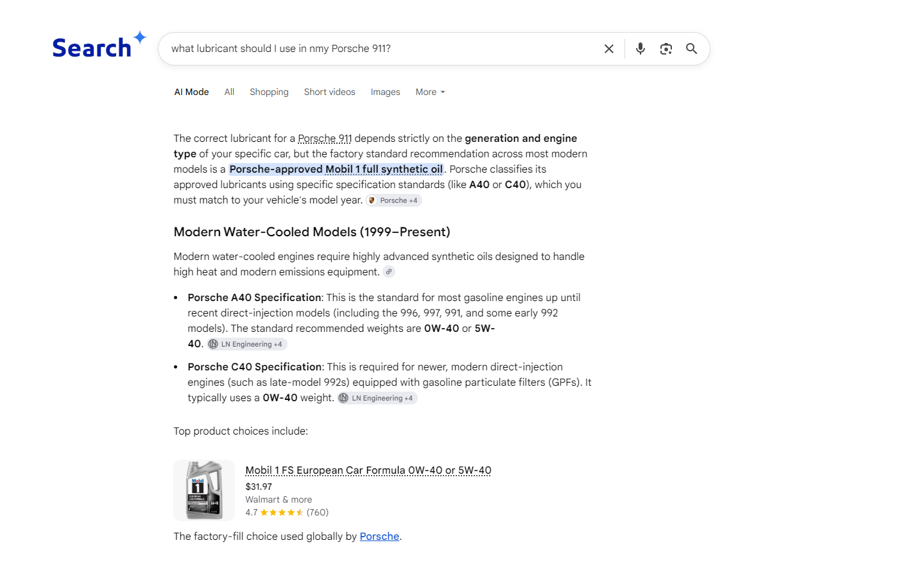Screen dimensions: 903x588
Task: Open the link chip after emissions equipment
Action: pos(389,272)
